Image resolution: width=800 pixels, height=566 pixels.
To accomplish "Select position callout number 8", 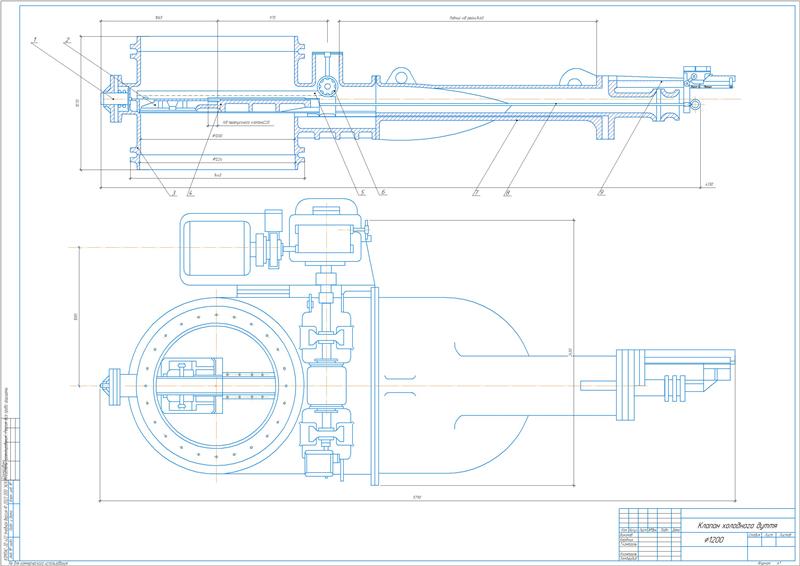I will (507, 192).
